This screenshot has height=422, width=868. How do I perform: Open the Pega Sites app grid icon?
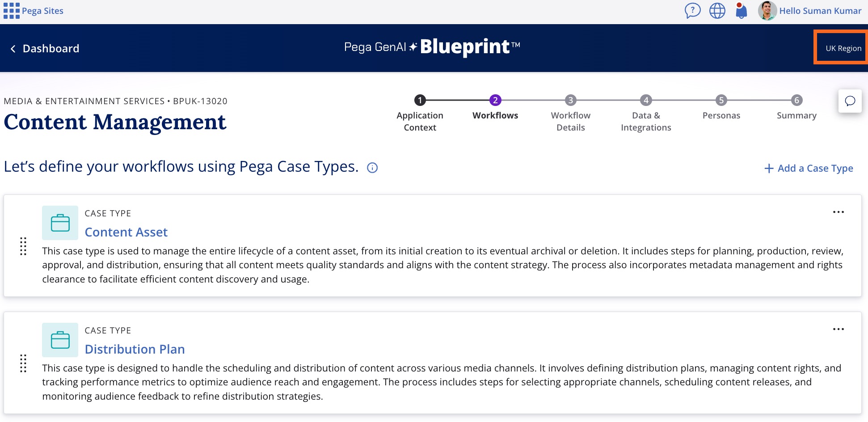pos(11,11)
